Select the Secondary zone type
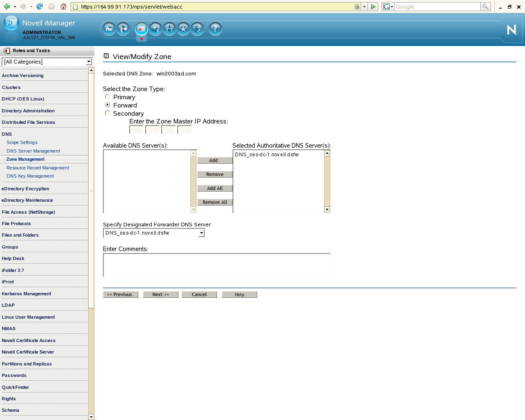The height and width of the screenshot is (420, 525). [107, 113]
